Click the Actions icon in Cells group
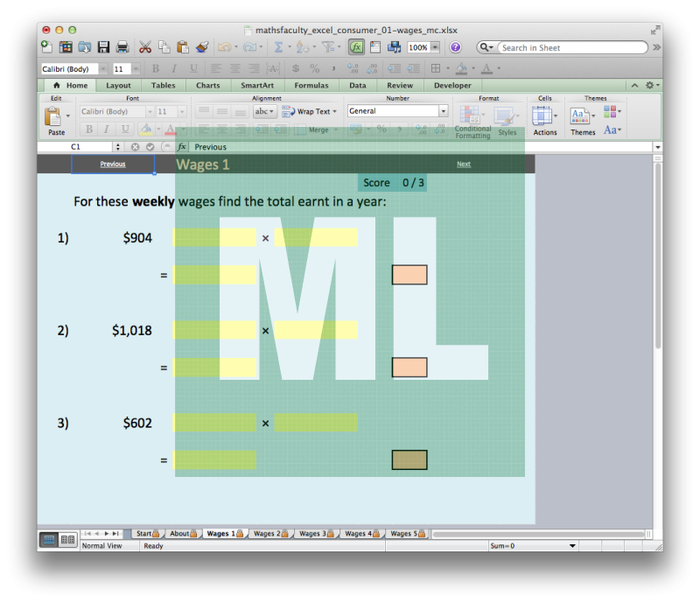This screenshot has width=700, height=603. pos(544,118)
